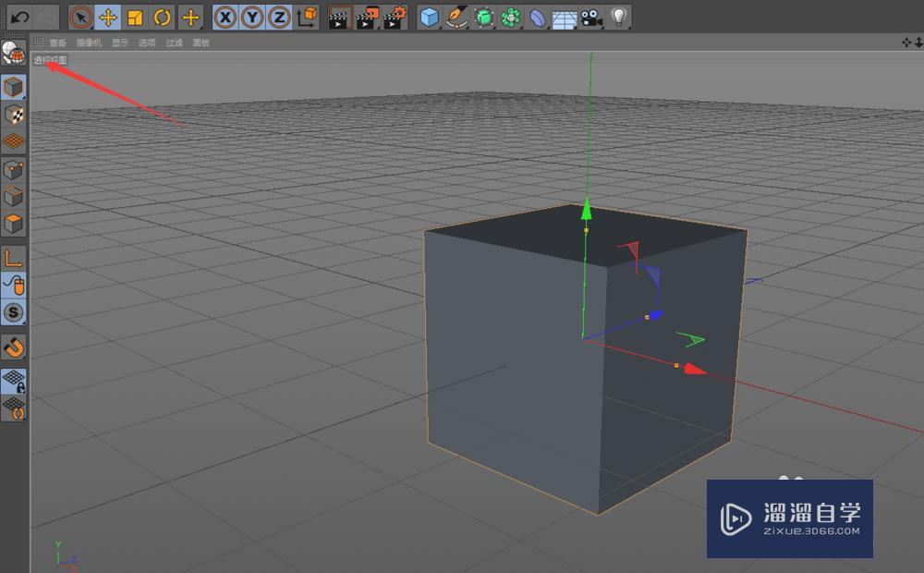Screen dimensions: 924x573
Task: Enable Workplane mode orange grid
Action: [x=14, y=141]
